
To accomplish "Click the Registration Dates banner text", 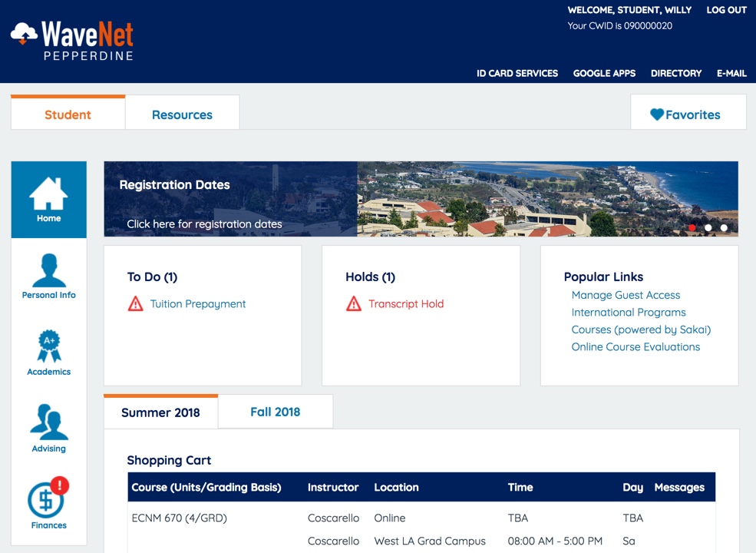I will click(x=174, y=184).
